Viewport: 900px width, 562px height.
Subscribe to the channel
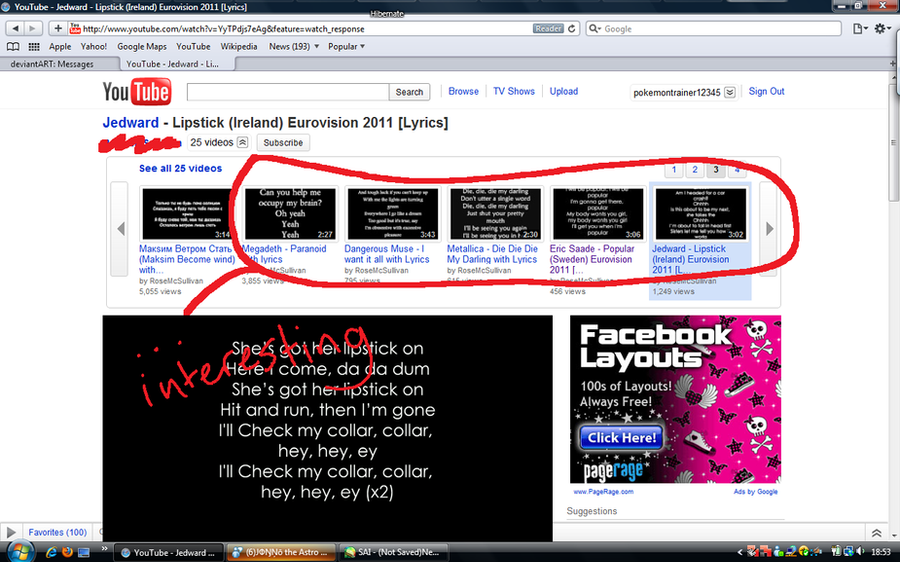pos(283,142)
